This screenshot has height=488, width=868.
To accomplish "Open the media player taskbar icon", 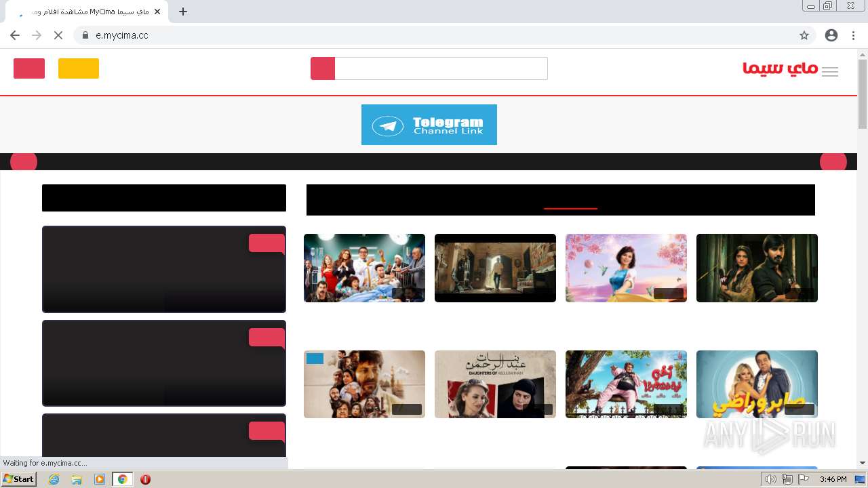I will coord(100,479).
